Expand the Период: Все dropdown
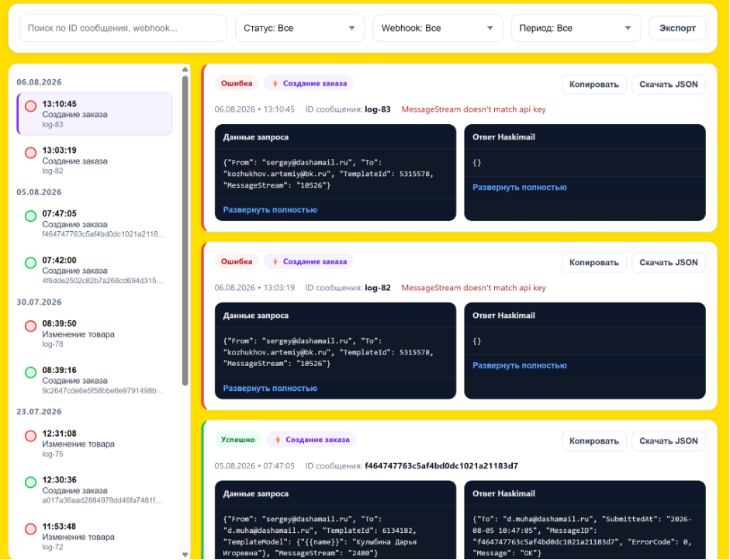The height and width of the screenshot is (560, 730). click(x=576, y=29)
